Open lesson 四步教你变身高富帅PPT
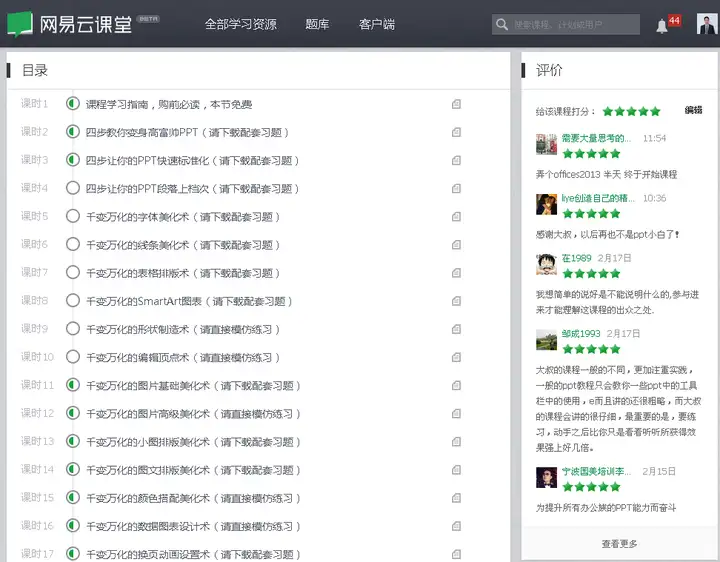This screenshot has width=720, height=562. tap(187, 133)
